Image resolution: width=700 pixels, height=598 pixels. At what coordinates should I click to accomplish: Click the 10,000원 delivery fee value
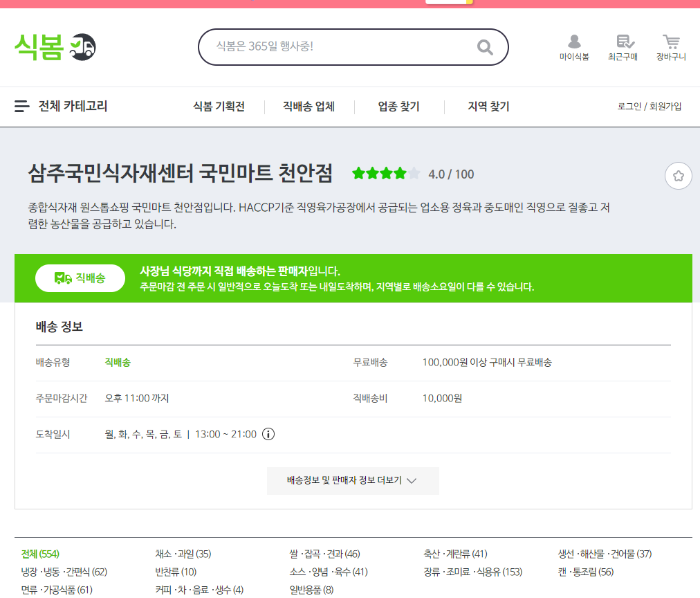(x=442, y=398)
